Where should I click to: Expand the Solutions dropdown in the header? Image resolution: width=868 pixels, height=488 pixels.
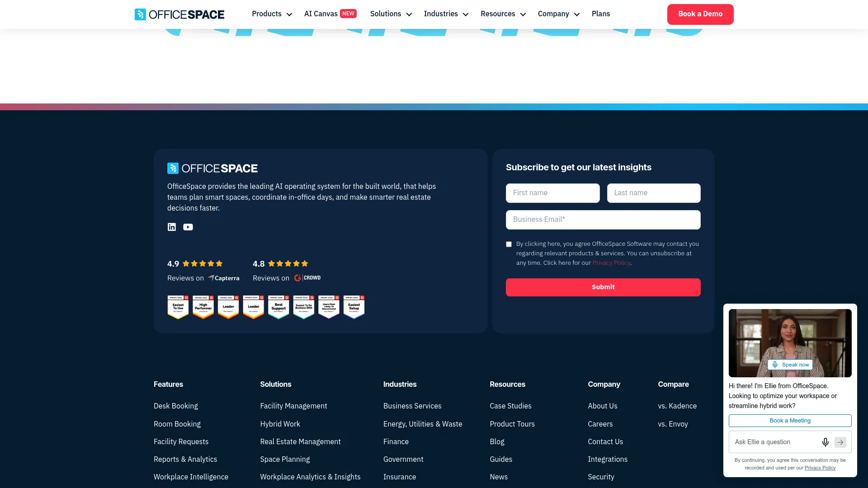click(x=391, y=14)
